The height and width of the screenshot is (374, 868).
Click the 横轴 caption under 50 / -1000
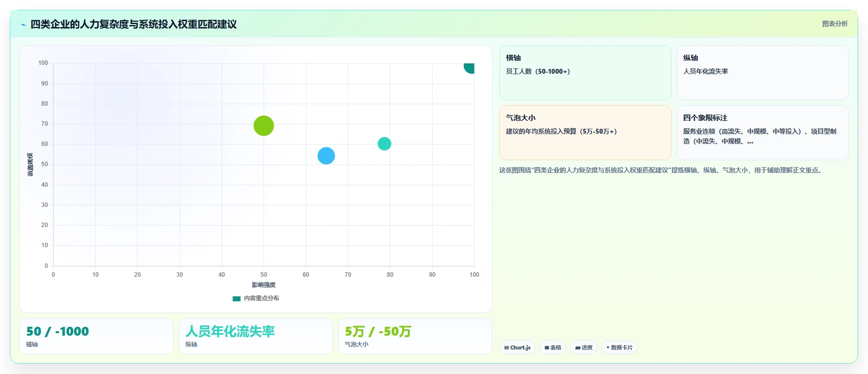point(32,345)
